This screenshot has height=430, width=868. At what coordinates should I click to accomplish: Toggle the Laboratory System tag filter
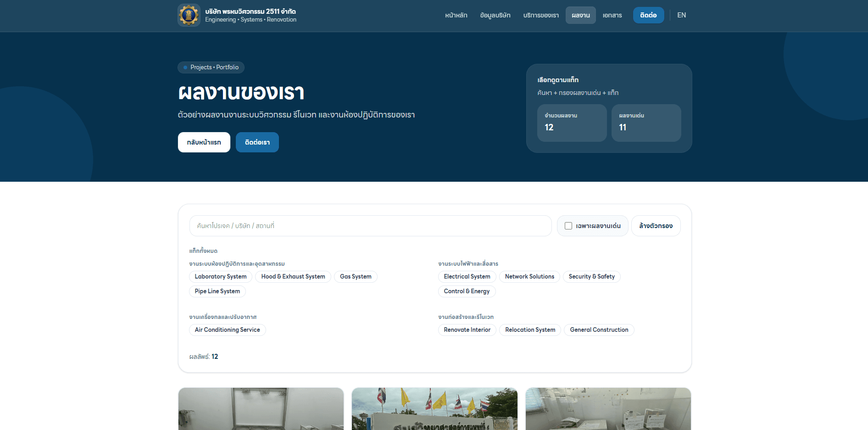[220, 277]
